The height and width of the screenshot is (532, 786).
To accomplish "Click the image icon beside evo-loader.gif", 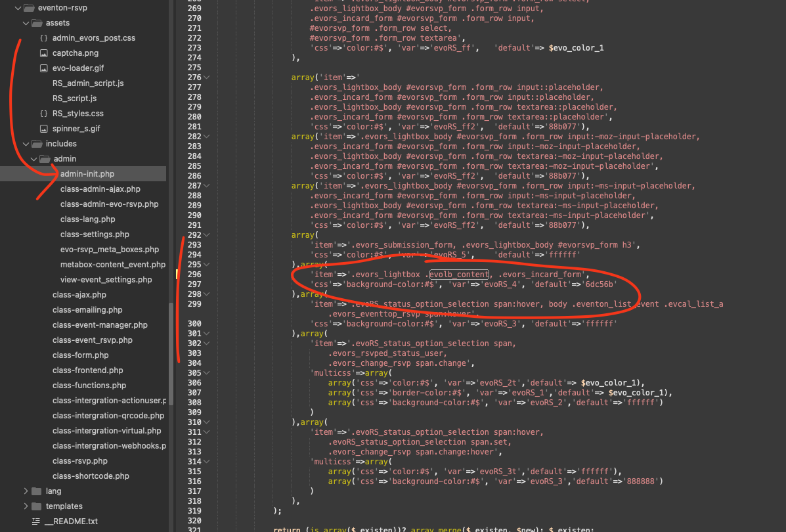I will pos(43,68).
